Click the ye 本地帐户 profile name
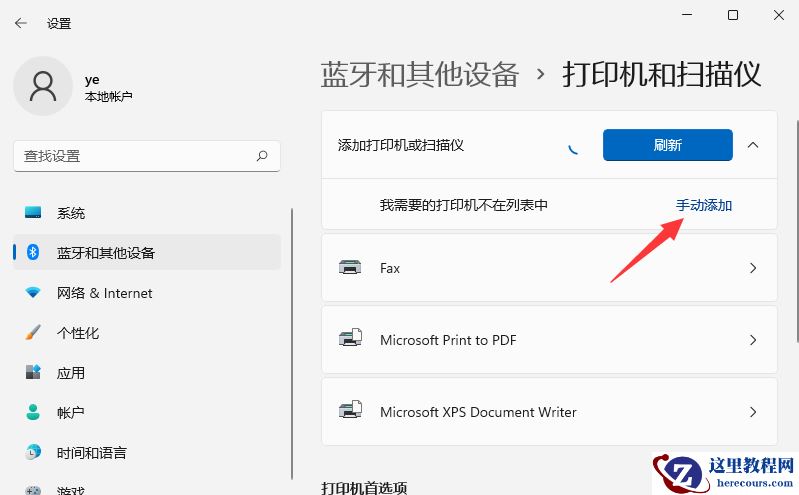The image size is (799, 495). (109, 88)
